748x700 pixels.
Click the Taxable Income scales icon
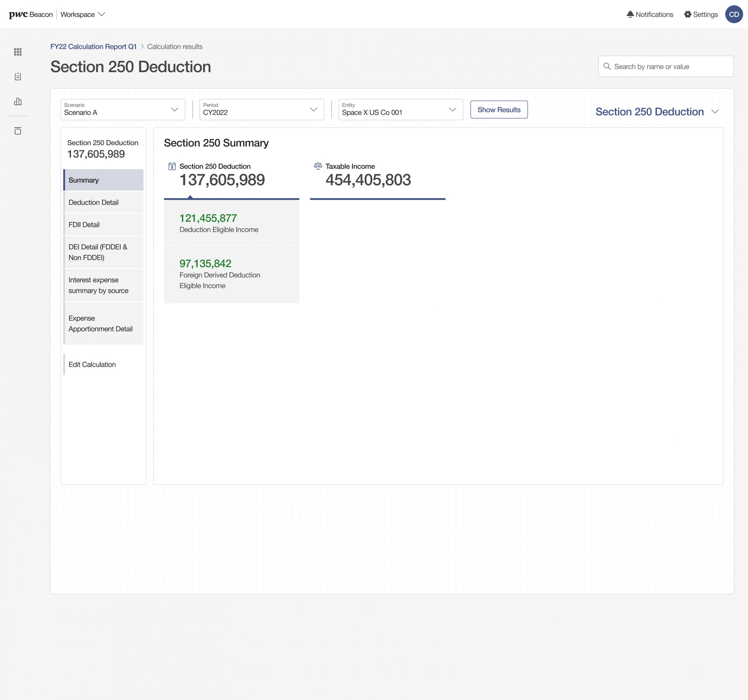(318, 166)
